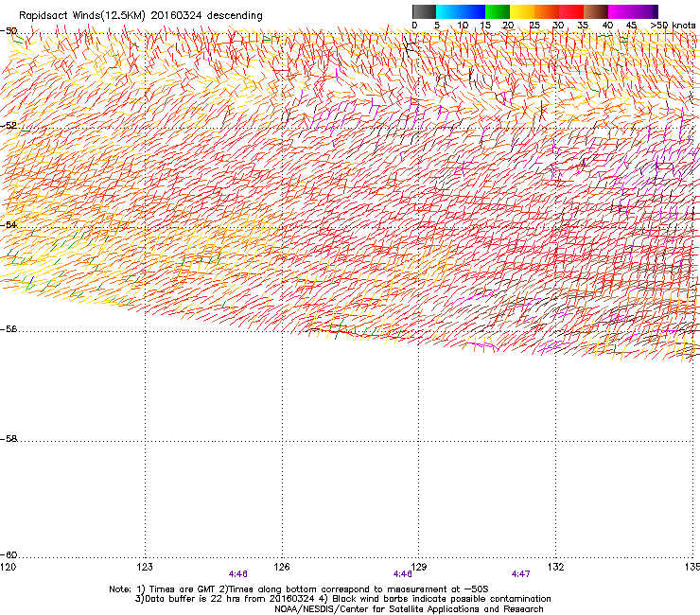Click legend scale value '5'
Image resolution: width=700 pixels, height=615 pixels.
tap(437, 26)
